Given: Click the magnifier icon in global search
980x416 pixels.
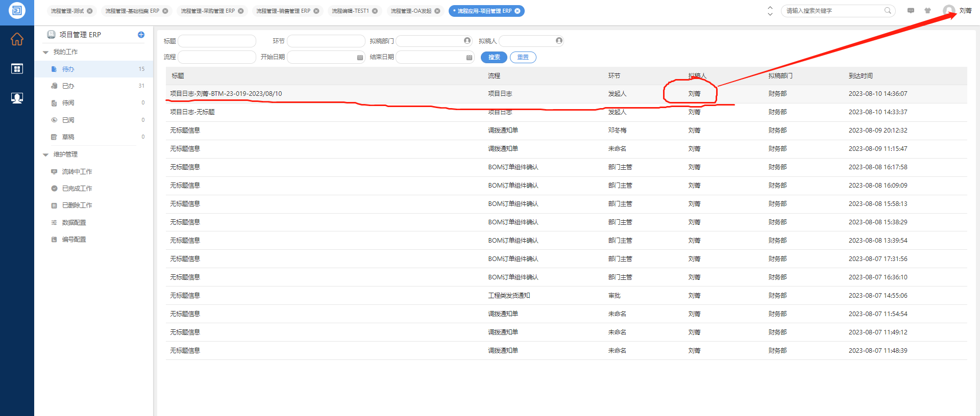Looking at the screenshot, I should (x=888, y=10).
